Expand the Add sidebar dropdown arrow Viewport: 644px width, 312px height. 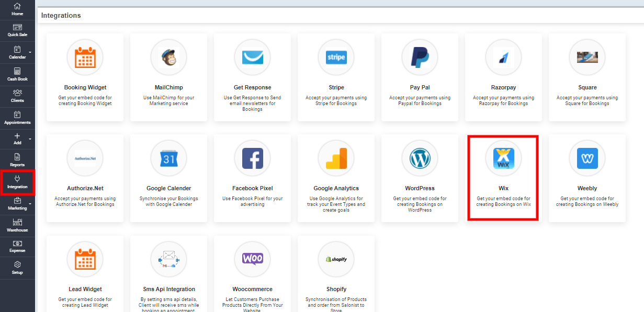tap(30, 139)
